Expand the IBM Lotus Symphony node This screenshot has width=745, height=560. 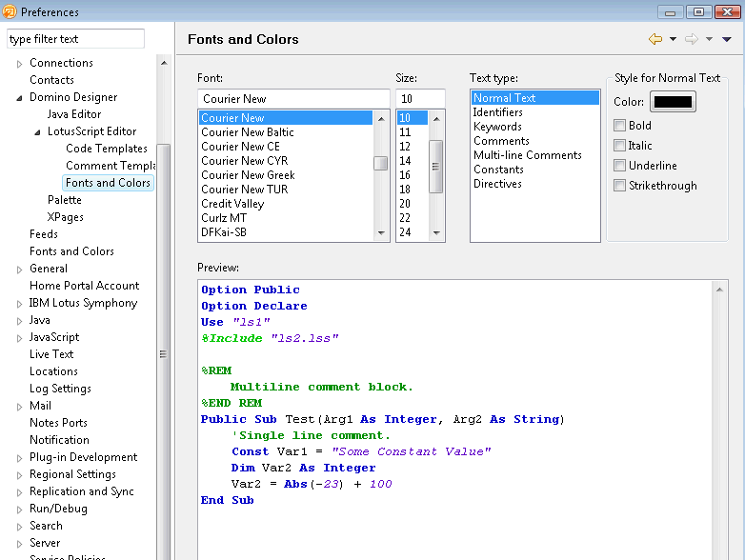[x=19, y=304]
